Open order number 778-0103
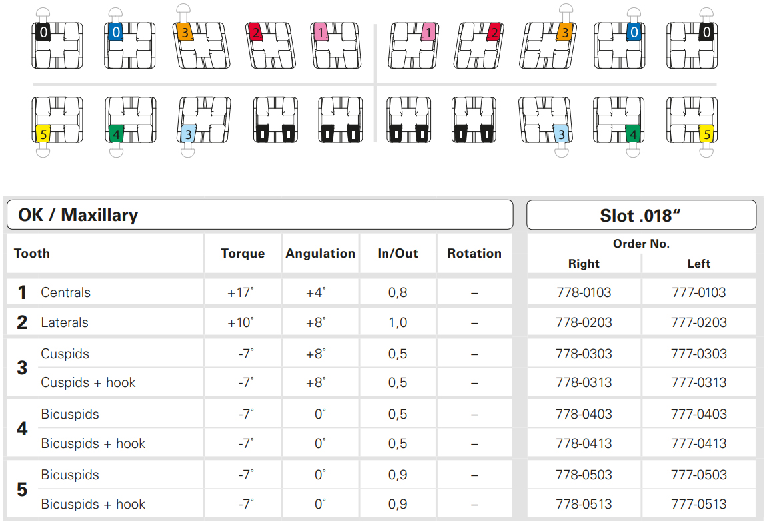Viewport: 771px width, 532px height. coord(584,292)
